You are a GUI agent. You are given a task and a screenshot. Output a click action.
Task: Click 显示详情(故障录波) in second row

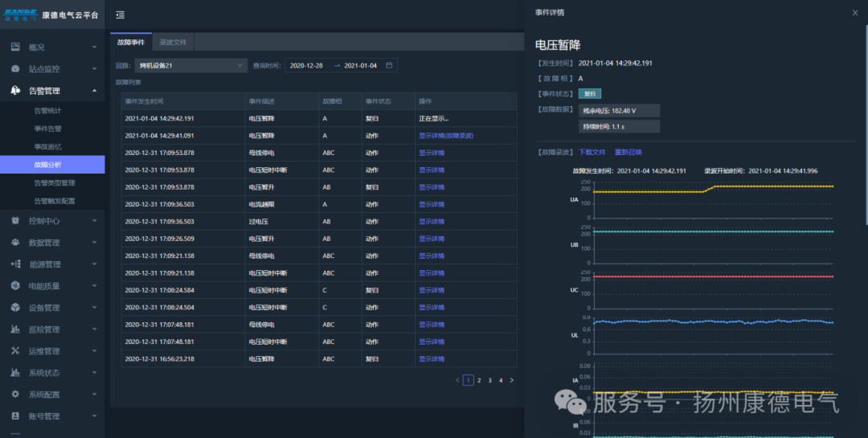point(446,136)
